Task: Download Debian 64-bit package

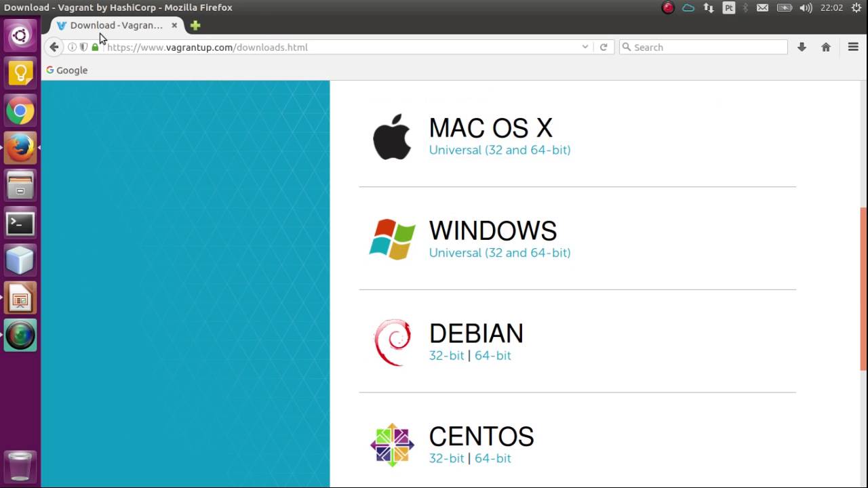Action: click(x=493, y=356)
